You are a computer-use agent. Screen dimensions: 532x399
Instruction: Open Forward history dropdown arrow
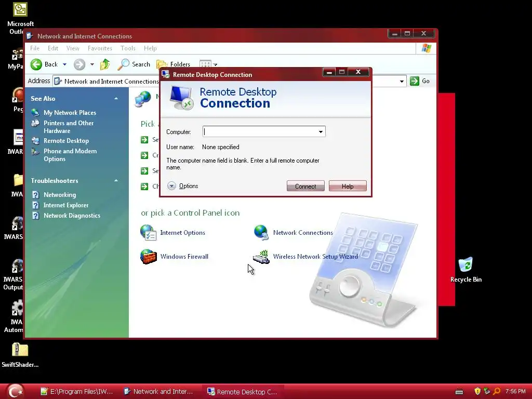pyautogui.click(x=92, y=64)
